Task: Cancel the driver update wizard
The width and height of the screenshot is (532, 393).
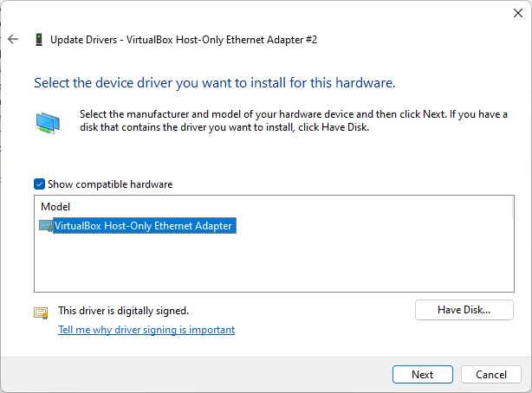Action: pyautogui.click(x=491, y=374)
